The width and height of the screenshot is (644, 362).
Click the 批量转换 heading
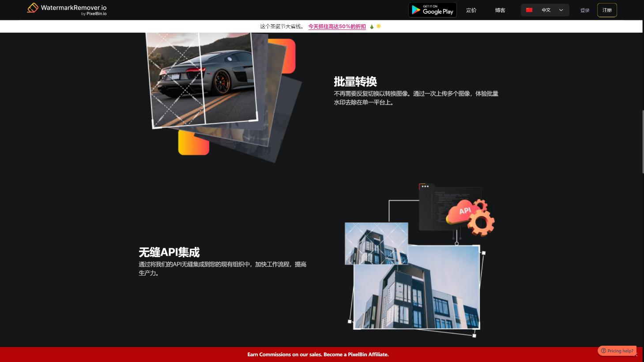pyautogui.click(x=355, y=82)
